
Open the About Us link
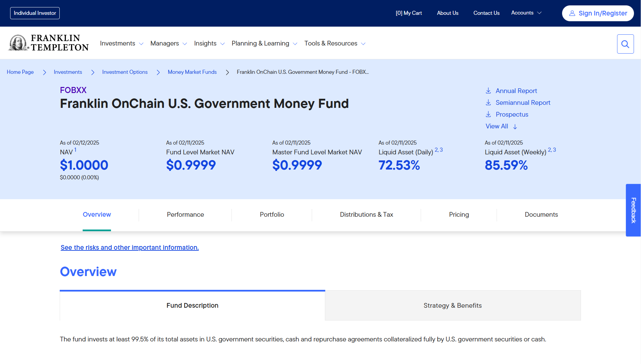click(448, 13)
